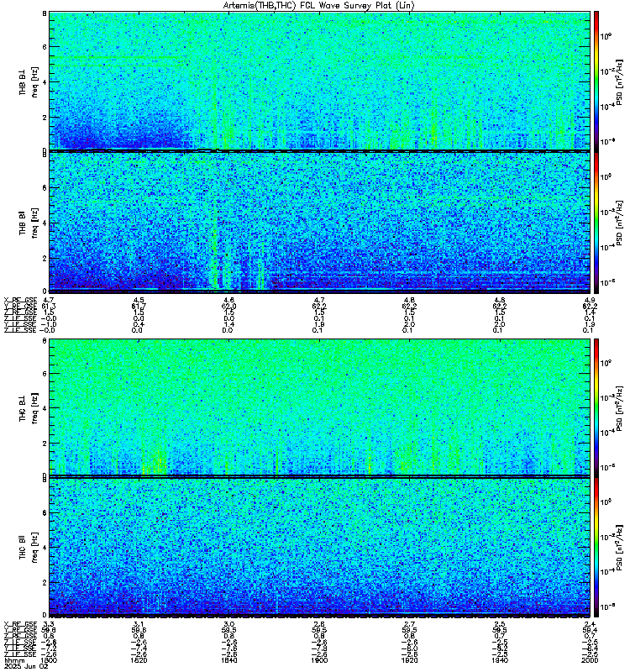Click the '1920' time tick label
Viewport: 630px width, 672px height.
click(409, 660)
